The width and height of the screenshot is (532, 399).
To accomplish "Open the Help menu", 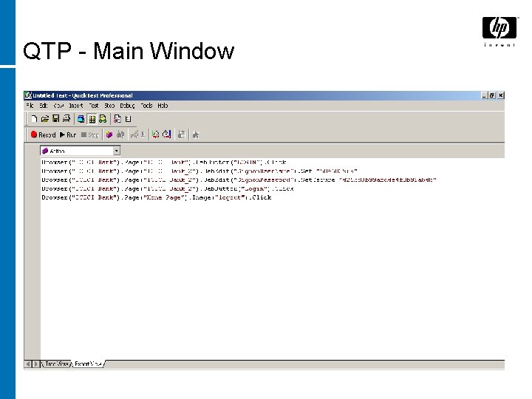I will tap(163, 106).
